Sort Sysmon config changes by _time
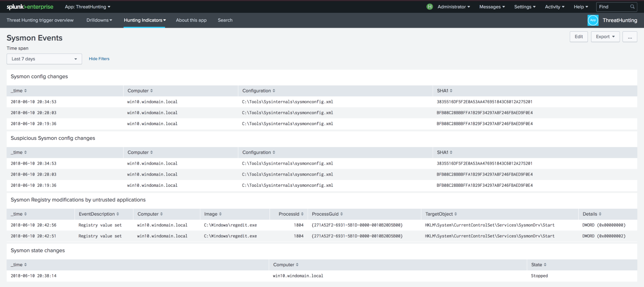The image size is (644, 287). (19, 91)
